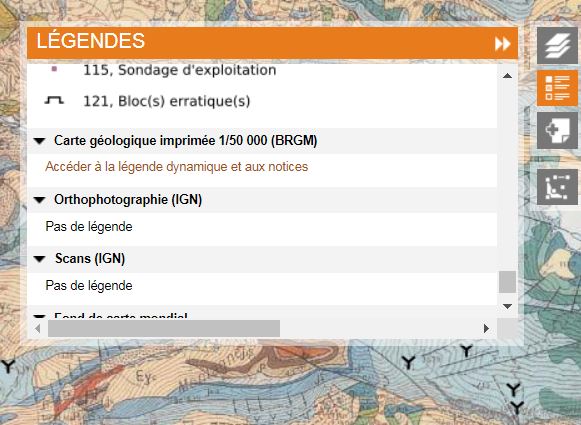The width and height of the screenshot is (581, 425).
Task: Click the horizontal scrollbar left arrow
Action: click(x=37, y=328)
